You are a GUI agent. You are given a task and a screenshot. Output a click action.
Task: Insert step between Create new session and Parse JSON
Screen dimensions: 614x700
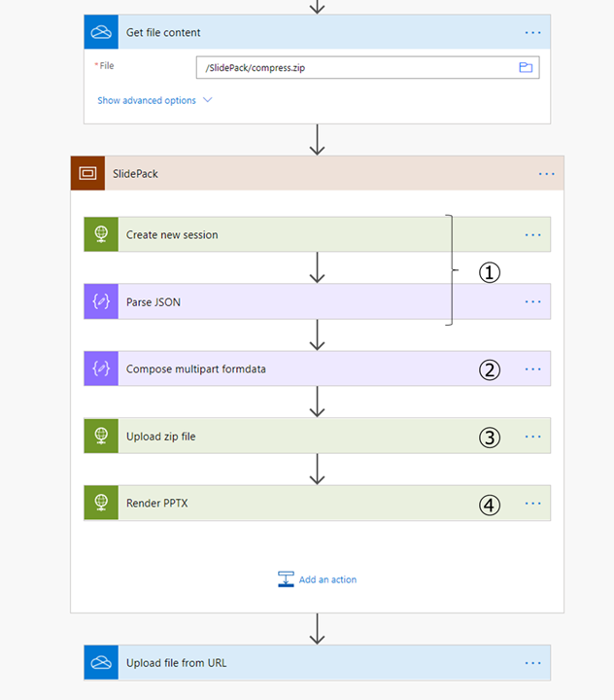318,267
